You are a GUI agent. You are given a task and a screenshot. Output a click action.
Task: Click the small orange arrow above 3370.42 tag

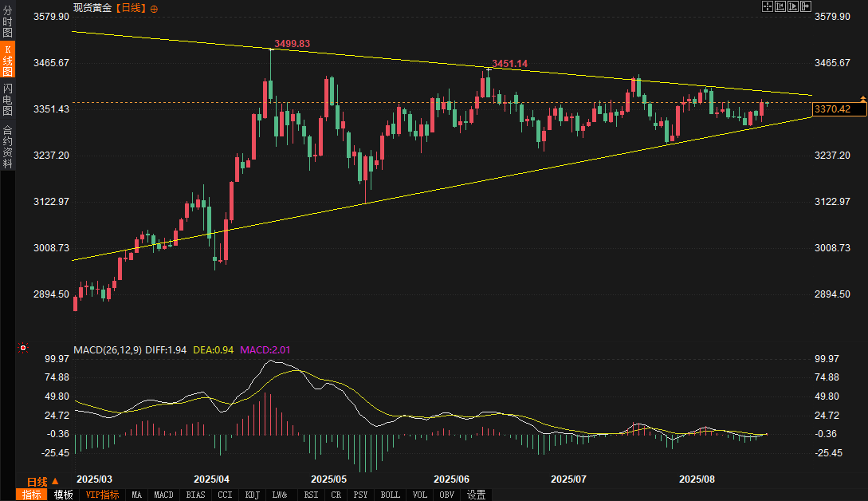[x=863, y=99]
